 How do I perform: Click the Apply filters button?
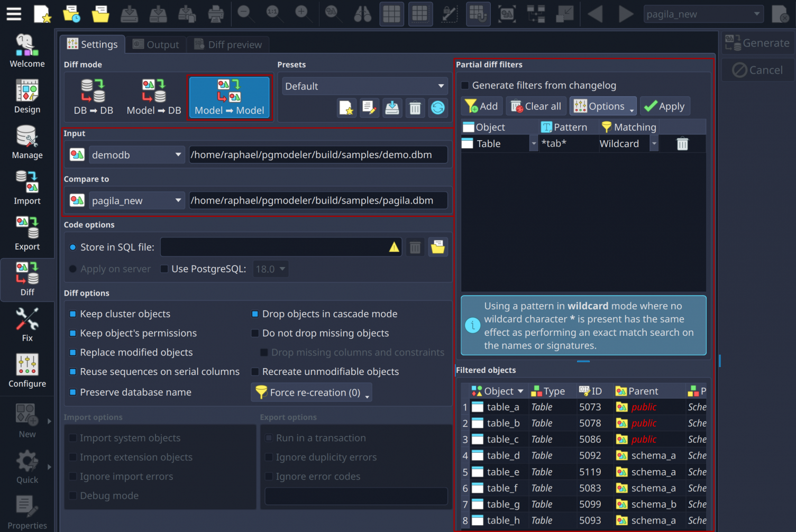point(664,106)
